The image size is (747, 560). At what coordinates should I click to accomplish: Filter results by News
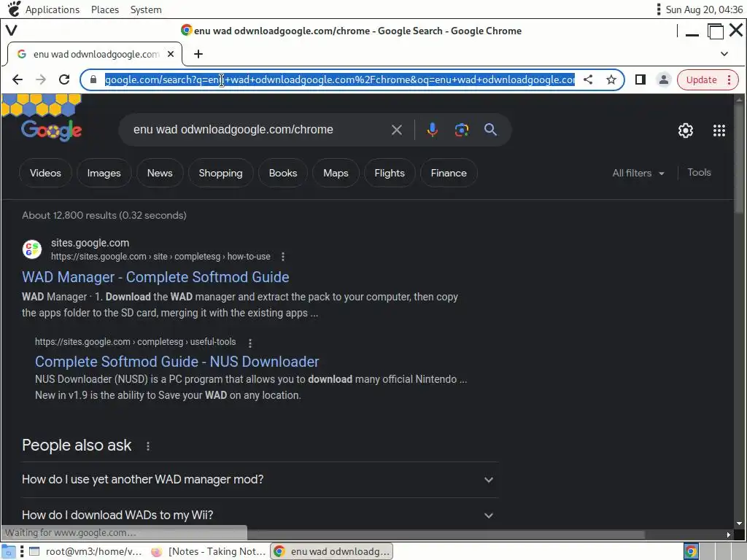click(160, 173)
